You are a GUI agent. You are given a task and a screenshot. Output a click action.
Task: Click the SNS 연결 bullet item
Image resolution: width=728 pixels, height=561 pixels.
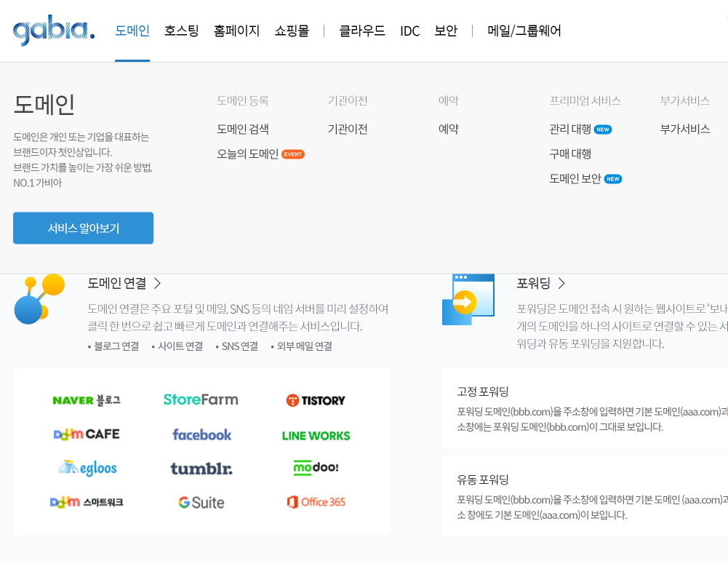239,346
